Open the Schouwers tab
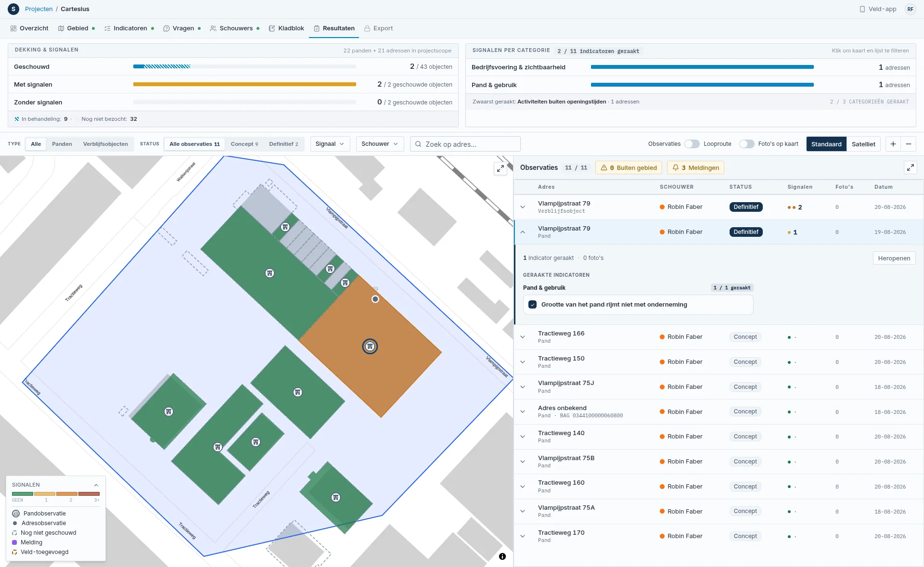This screenshot has height=567, width=924. [235, 28]
